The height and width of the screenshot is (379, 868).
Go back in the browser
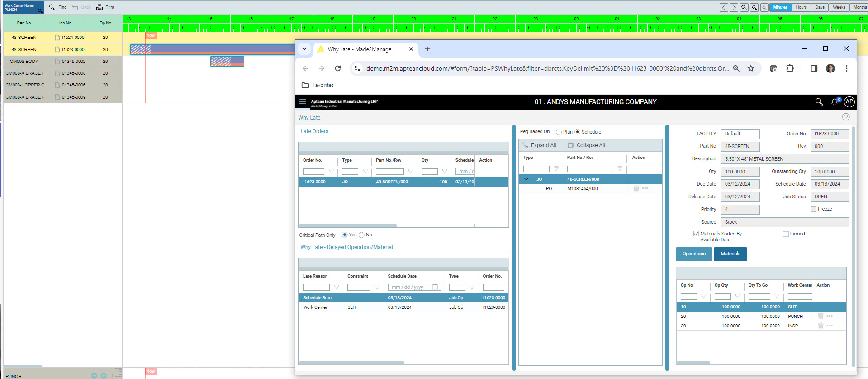point(305,68)
